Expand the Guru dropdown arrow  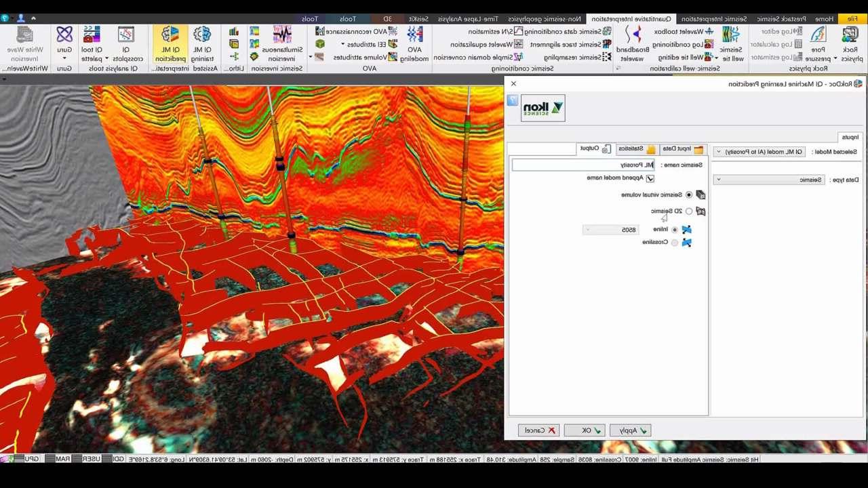(x=64, y=59)
